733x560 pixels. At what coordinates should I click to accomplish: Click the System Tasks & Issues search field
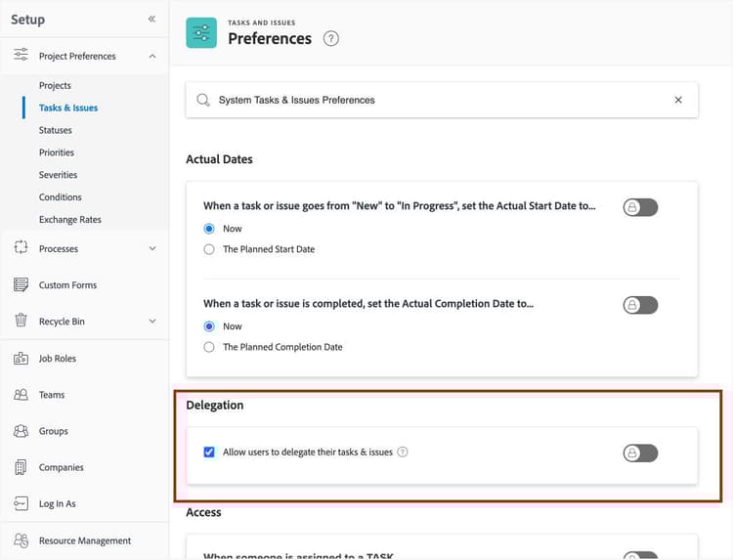point(430,100)
